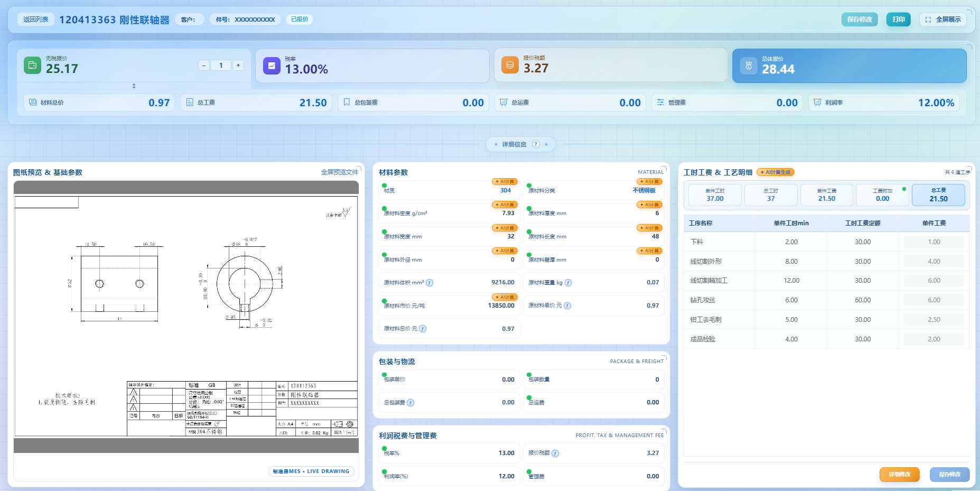Click info icon next to 原材料重量 kg
Image resolution: width=980 pixels, height=491 pixels.
(x=568, y=283)
